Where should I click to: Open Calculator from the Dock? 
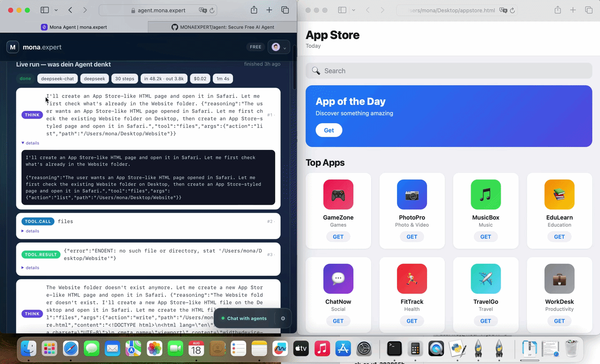(415, 349)
